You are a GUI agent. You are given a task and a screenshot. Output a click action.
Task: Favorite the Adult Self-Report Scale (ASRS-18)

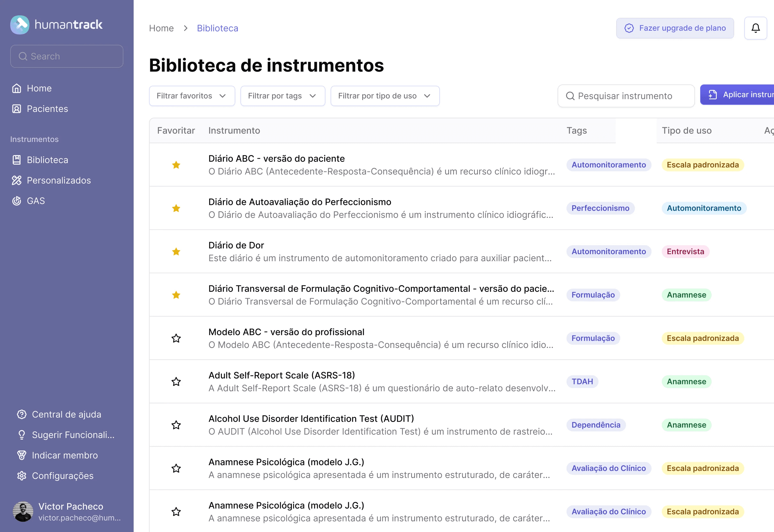pyautogui.click(x=176, y=382)
